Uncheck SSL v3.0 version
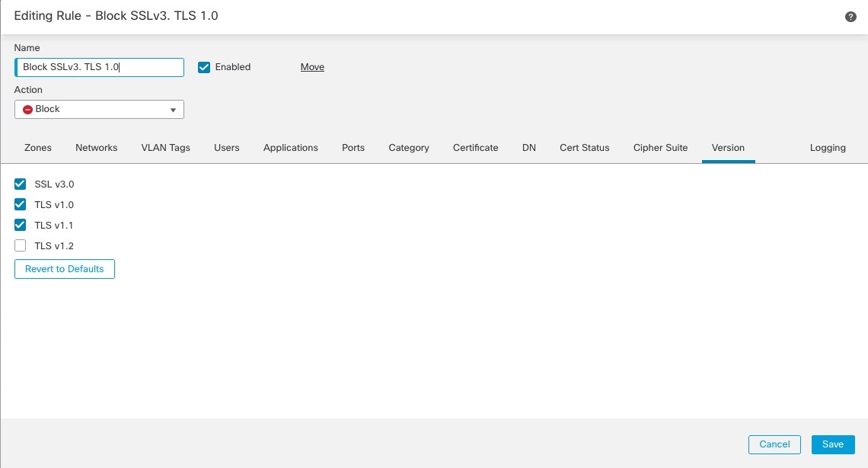Viewport: 868px width, 468px height. click(20, 184)
